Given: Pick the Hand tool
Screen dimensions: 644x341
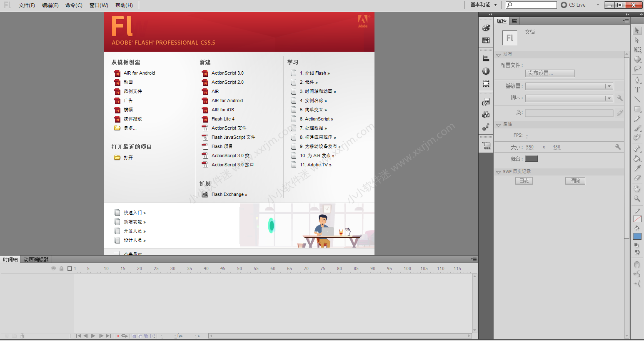Looking at the screenshot, I should pos(637,189).
